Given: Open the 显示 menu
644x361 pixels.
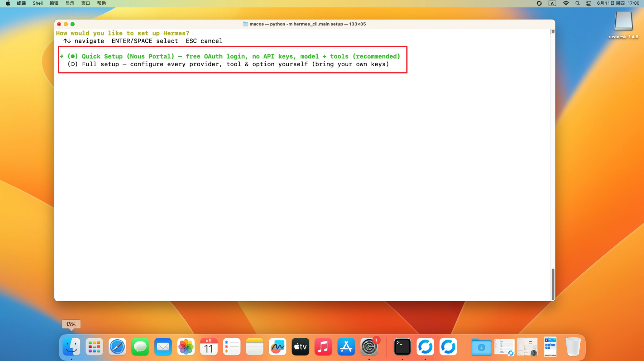Looking at the screenshot, I should 70,3.
